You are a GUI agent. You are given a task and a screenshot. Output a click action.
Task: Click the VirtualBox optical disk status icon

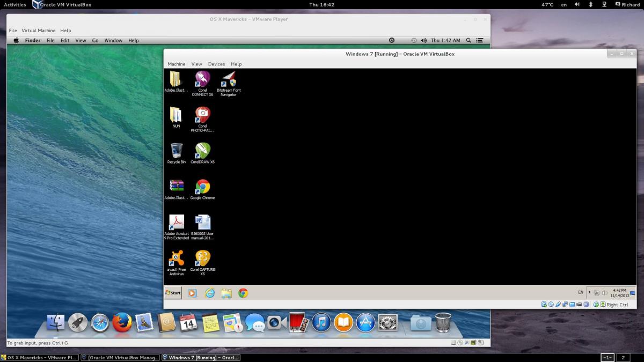coord(551,305)
